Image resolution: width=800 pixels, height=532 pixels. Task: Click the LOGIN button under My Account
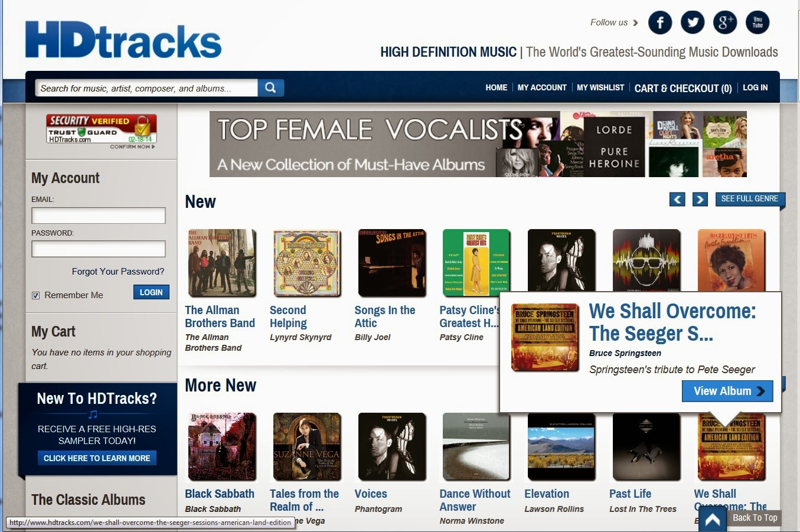coord(151,292)
